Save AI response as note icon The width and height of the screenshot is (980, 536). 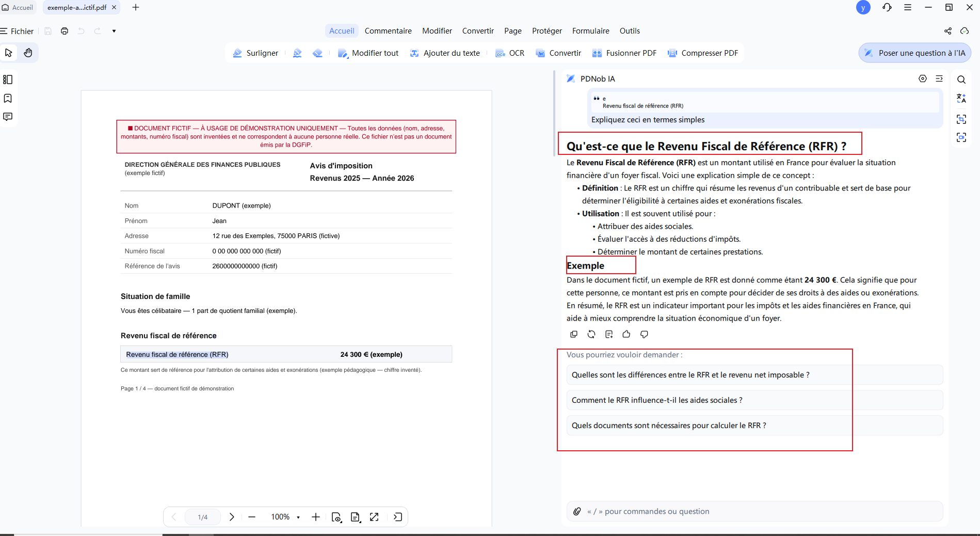[609, 334]
